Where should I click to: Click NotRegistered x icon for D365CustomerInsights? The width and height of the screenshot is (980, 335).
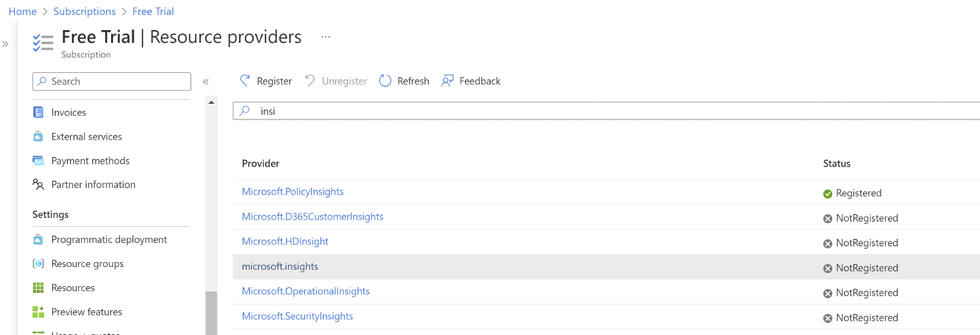(827, 219)
